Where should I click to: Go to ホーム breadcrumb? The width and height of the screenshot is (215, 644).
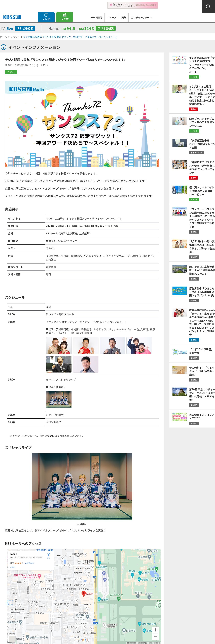tap(4, 37)
